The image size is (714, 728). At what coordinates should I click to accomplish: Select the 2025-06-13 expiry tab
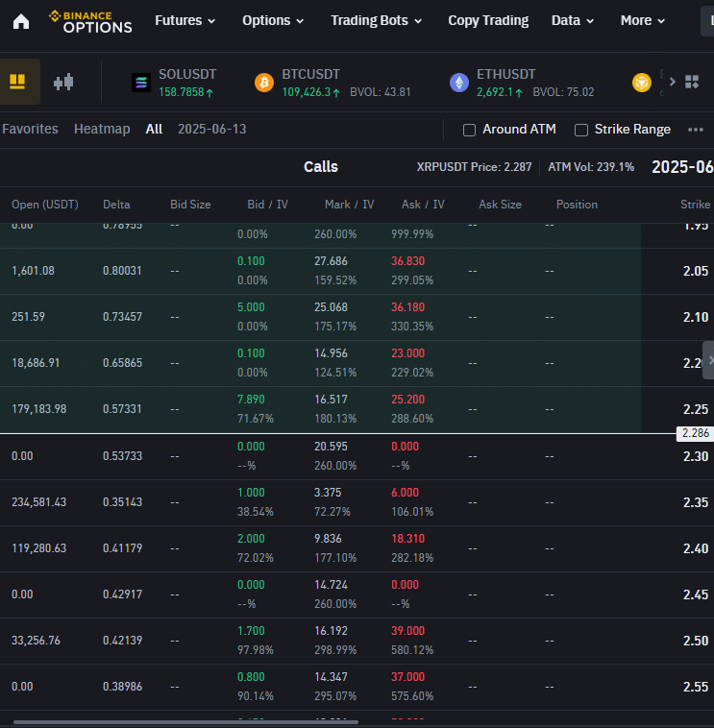tap(211, 129)
